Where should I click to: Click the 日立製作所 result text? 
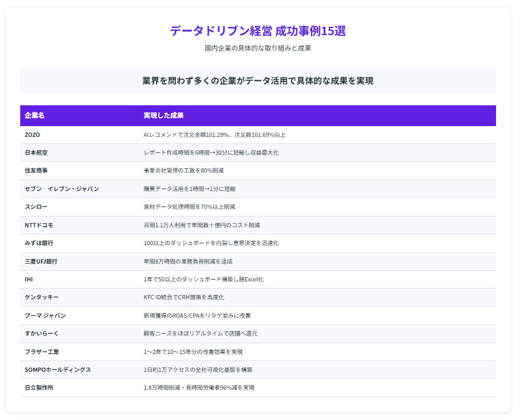coord(199,388)
